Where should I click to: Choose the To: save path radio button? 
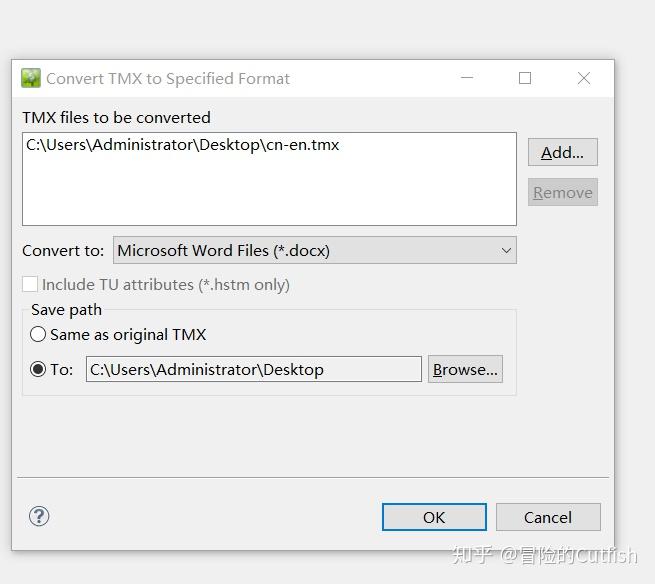point(38,369)
